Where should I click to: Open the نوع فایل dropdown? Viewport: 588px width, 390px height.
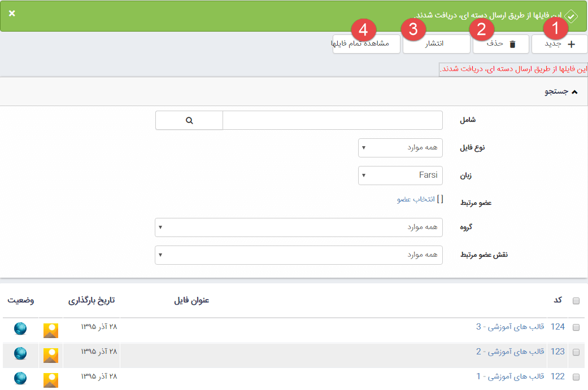(400, 148)
